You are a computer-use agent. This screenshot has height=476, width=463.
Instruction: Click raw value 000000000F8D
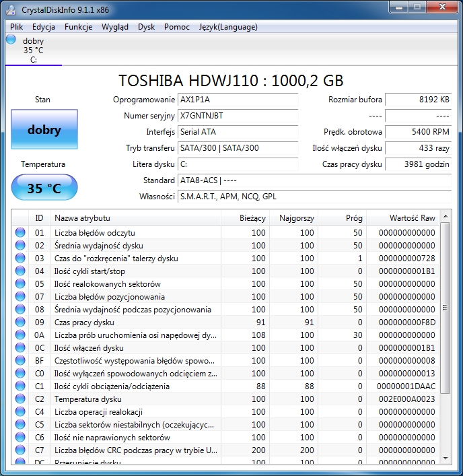tap(407, 322)
